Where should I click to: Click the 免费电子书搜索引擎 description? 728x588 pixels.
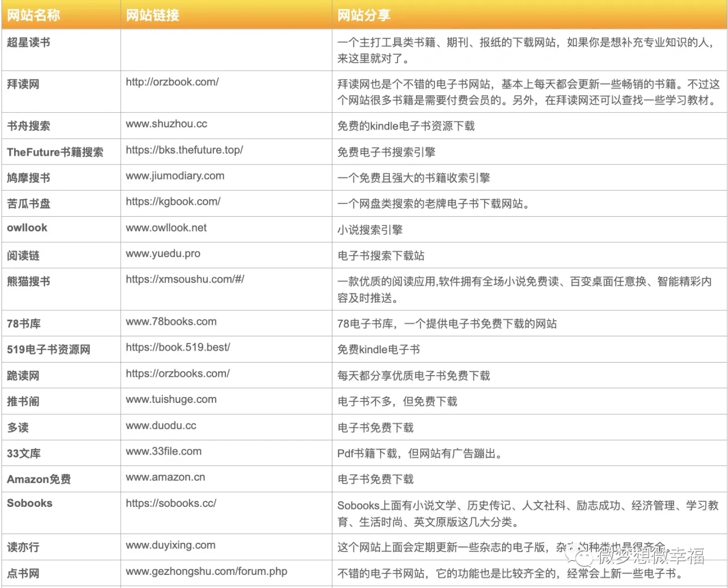click(386, 152)
